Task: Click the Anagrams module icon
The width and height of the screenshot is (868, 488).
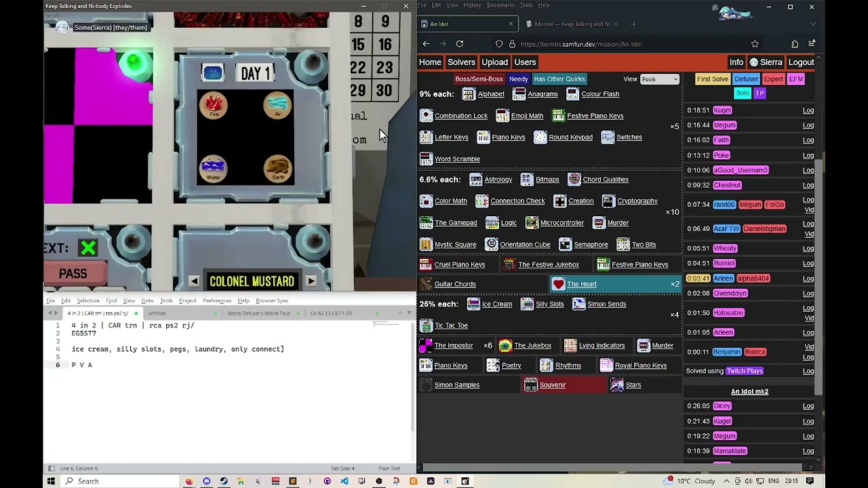Action: point(519,94)
